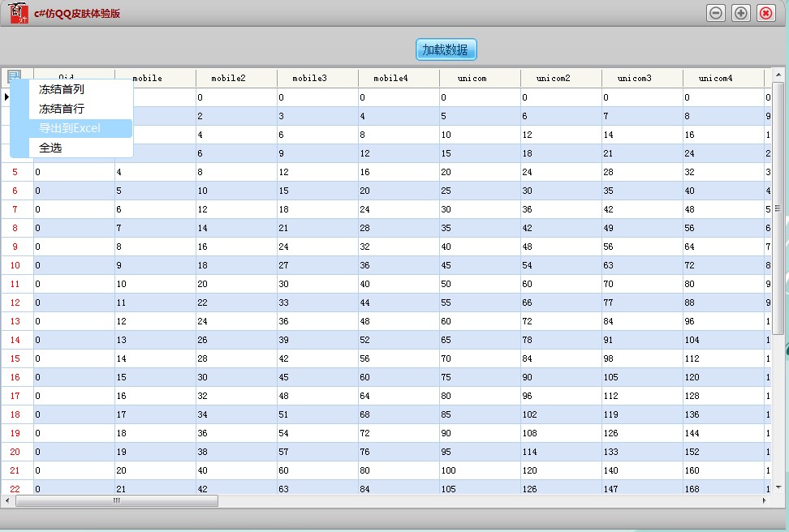Select 导出到Excel menu entry
This screenshot has width=789, height=532.
[70, 128]
